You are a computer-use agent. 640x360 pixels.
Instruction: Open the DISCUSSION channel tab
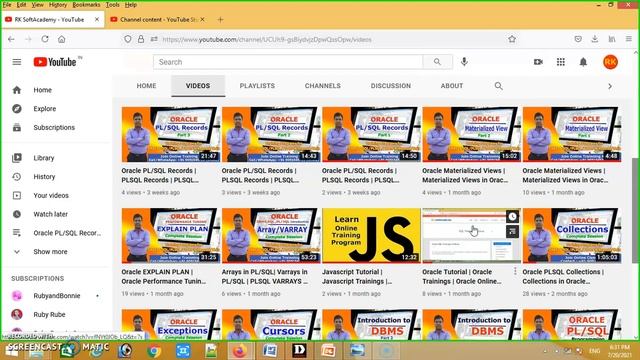(391, 86)
